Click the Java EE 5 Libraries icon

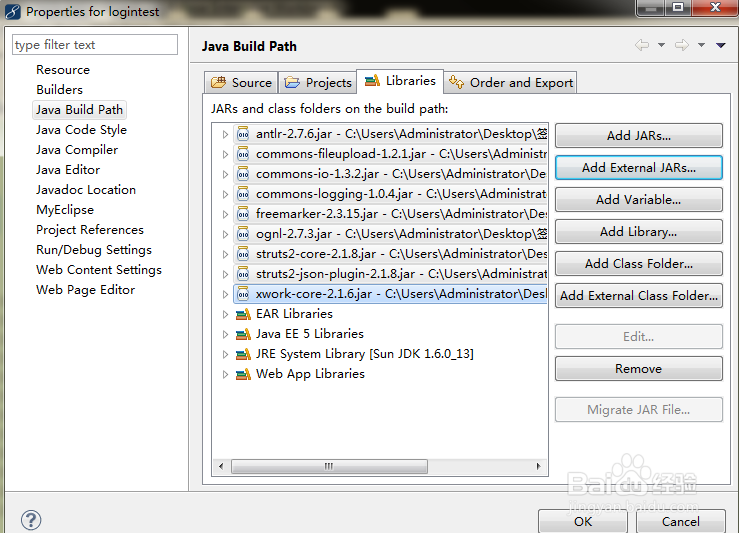point(243,334)
